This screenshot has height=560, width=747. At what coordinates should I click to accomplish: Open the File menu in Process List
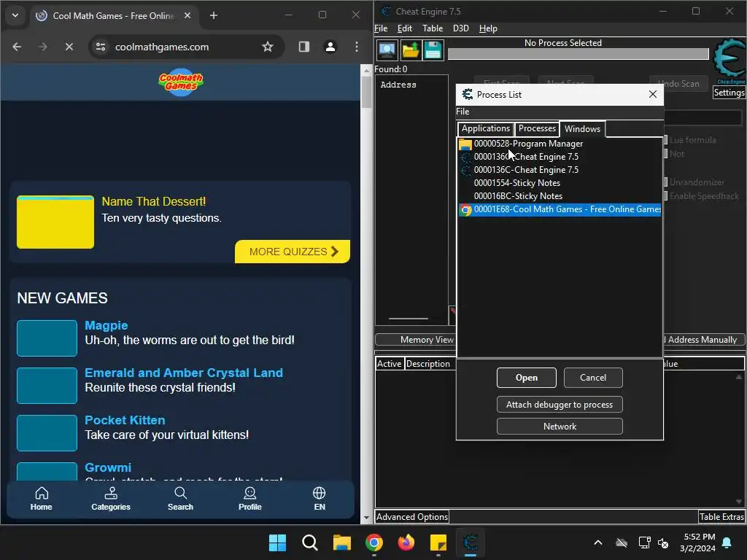462,112
